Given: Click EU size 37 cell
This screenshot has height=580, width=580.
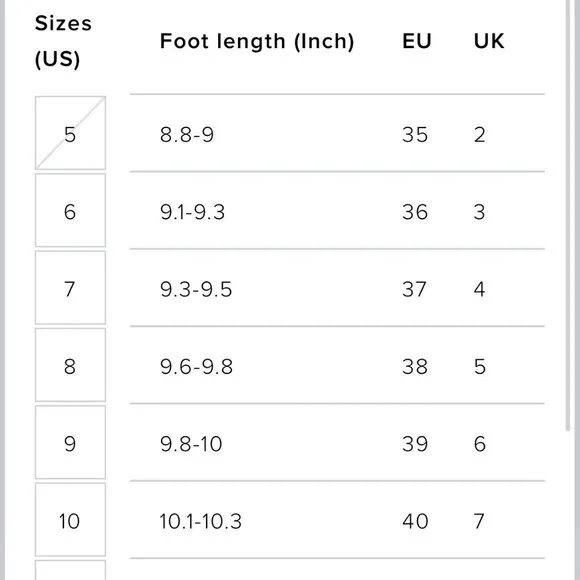Looking at the screenshot, I should pos(414,289).
